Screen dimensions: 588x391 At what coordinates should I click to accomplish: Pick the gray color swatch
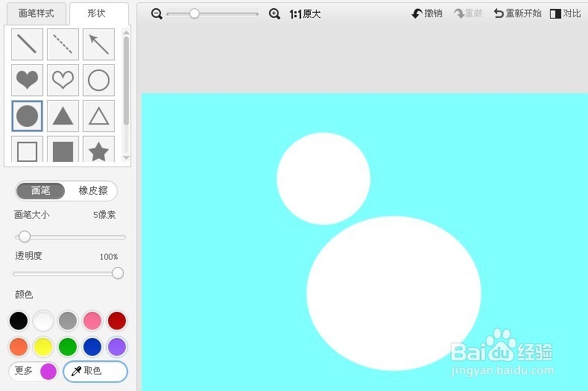(x=68, y=321)
